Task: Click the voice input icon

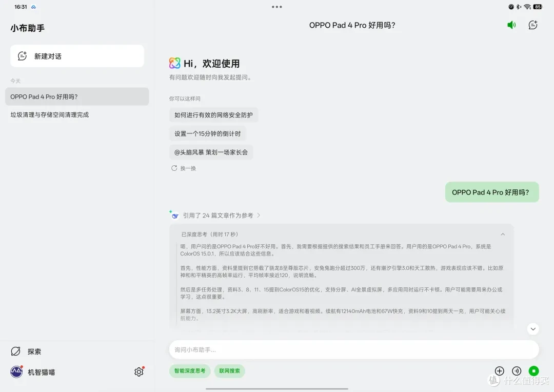Action: [517, 371]
